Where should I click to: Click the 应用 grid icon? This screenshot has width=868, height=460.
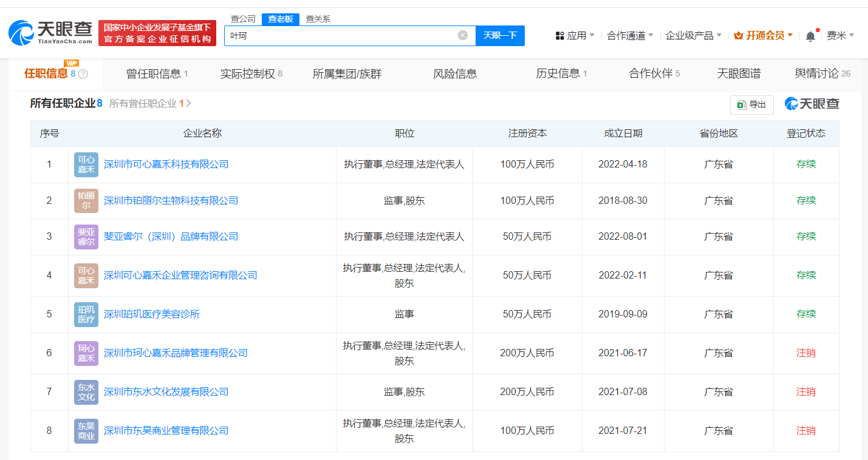click(x=559, y=35)
